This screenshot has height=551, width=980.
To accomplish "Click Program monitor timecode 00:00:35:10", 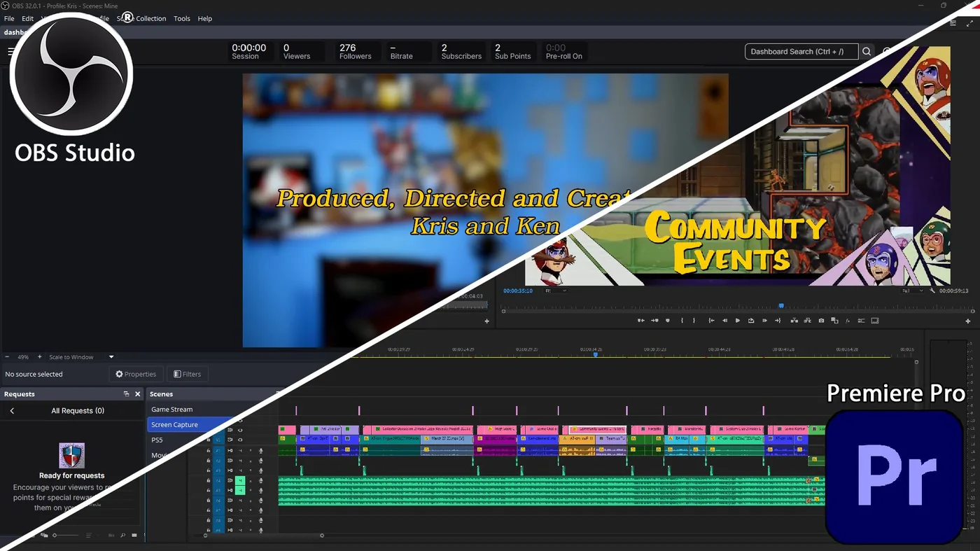I will 518,291.
